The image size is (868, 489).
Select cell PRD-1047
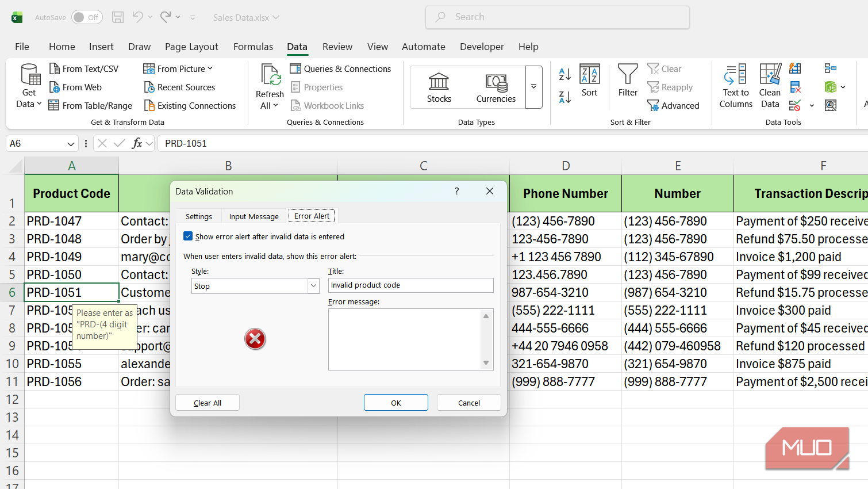coord(72,221)
